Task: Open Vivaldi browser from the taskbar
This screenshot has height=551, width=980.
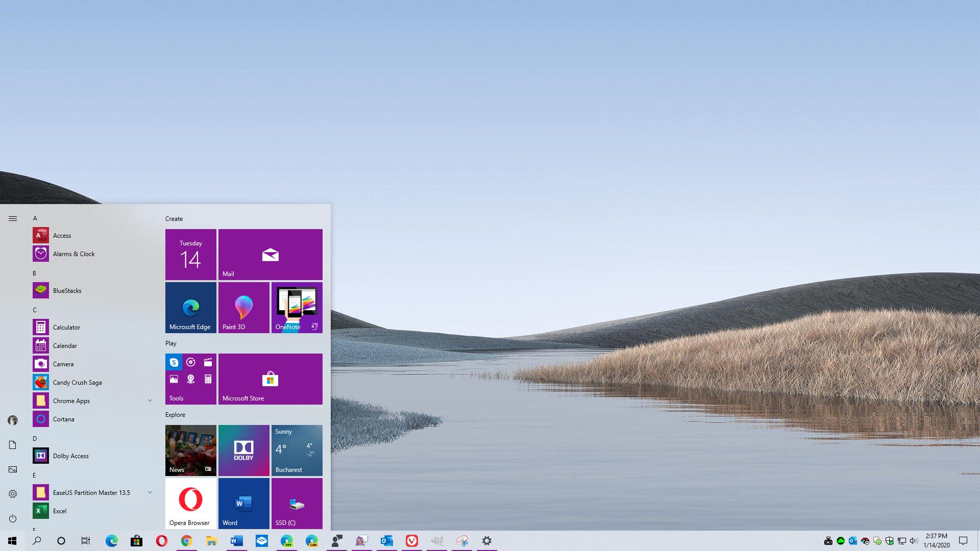Action: (x=411, y=541)
